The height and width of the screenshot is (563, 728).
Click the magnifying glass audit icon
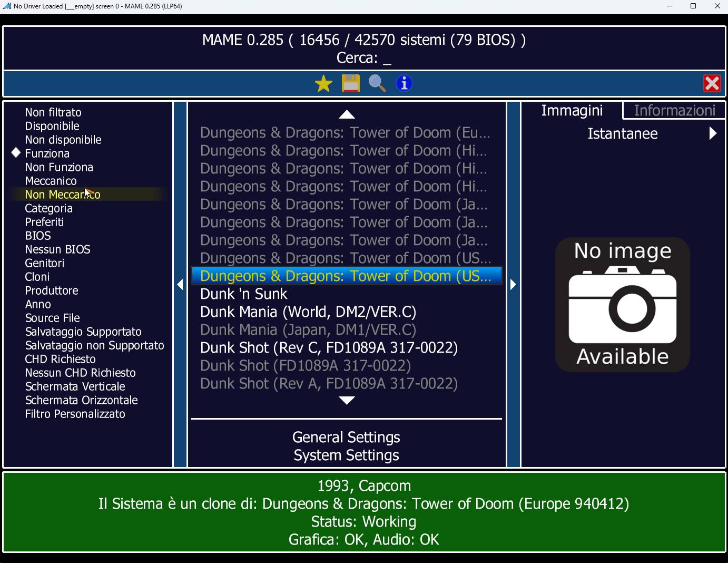pos(377,83)
